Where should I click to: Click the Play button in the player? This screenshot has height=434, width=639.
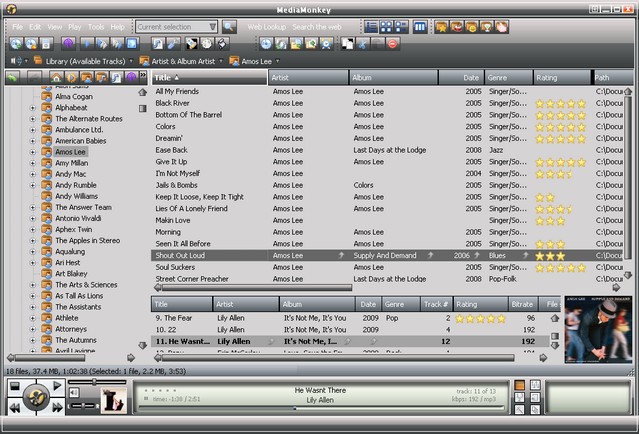(x=57, y=386)
